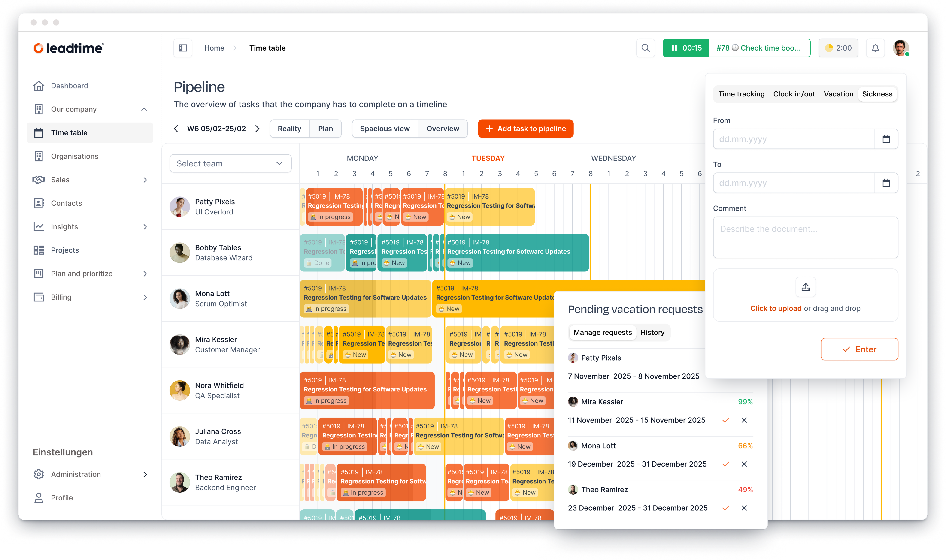The image size is (946, 560).
Task: Approve Mira Kessler's vacation request
Action: click(725, 420)
